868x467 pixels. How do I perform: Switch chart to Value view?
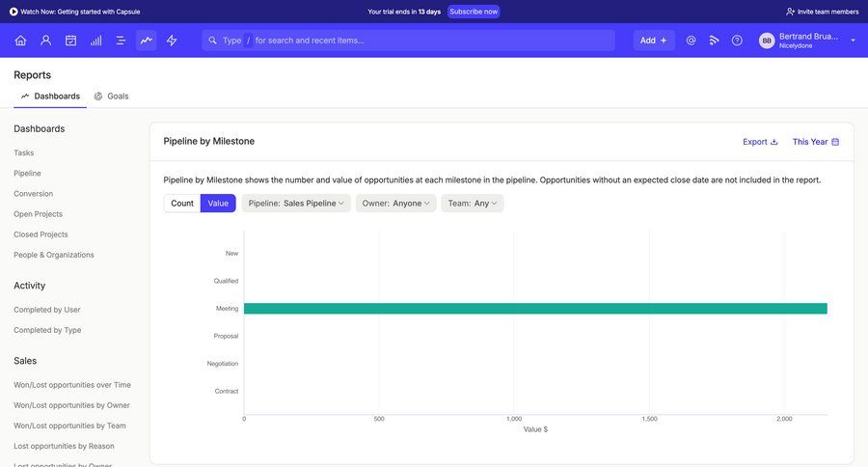[x=218, y=204]
